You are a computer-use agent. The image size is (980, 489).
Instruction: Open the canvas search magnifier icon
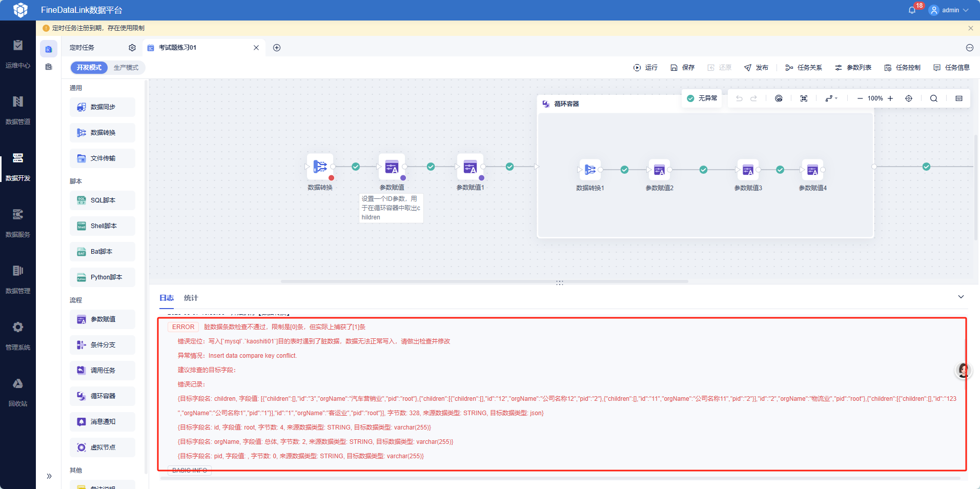[934, 98]
